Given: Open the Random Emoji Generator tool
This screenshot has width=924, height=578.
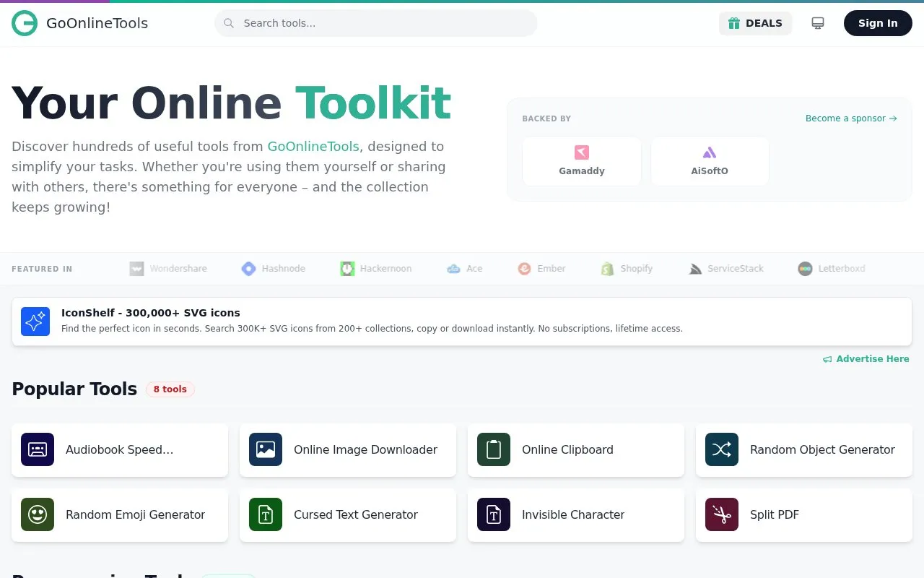Looking at the screenshot, I should pyautogui.click(x=120, y=514).
